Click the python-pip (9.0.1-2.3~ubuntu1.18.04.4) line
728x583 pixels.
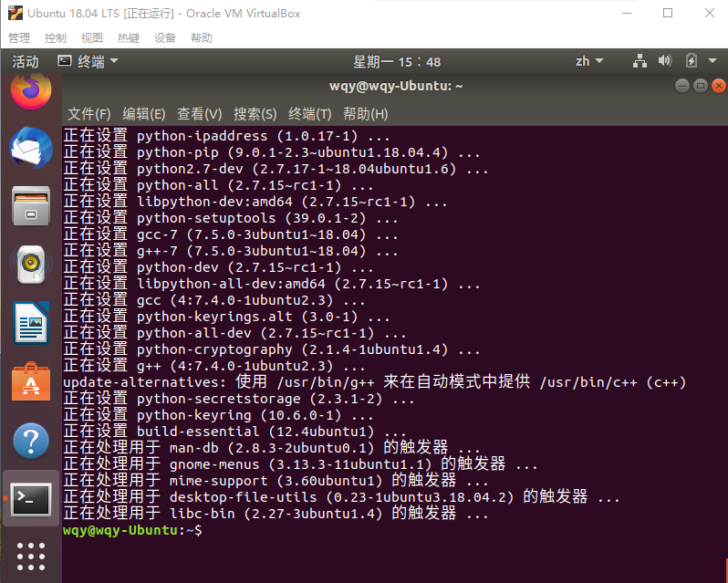coord(272,152)
